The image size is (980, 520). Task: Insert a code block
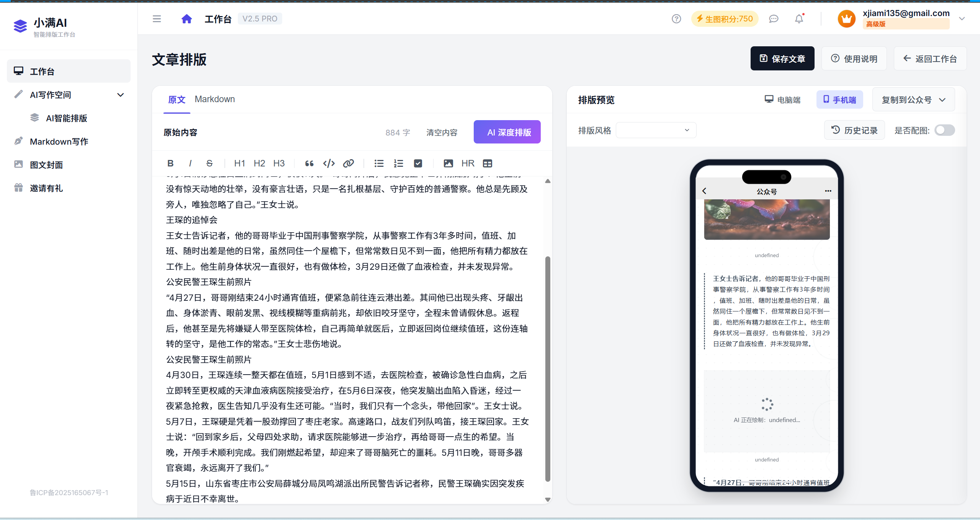click(x=329, y=163)
